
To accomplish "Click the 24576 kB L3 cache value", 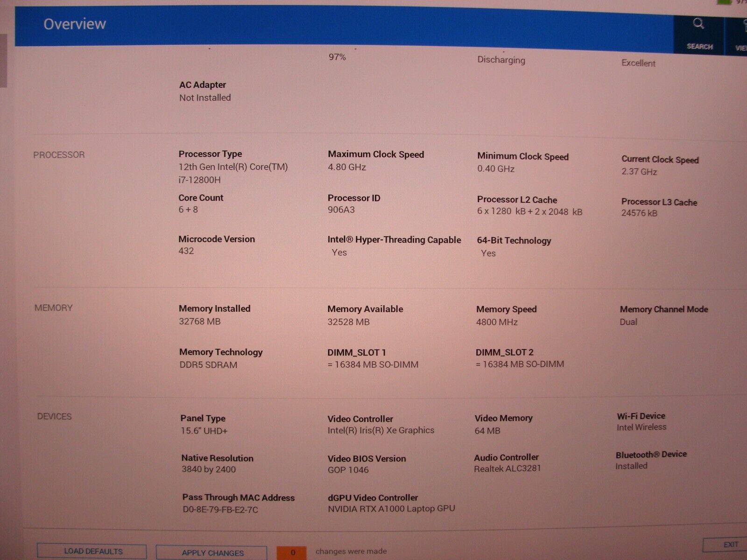I will click(x=639, y=213).
